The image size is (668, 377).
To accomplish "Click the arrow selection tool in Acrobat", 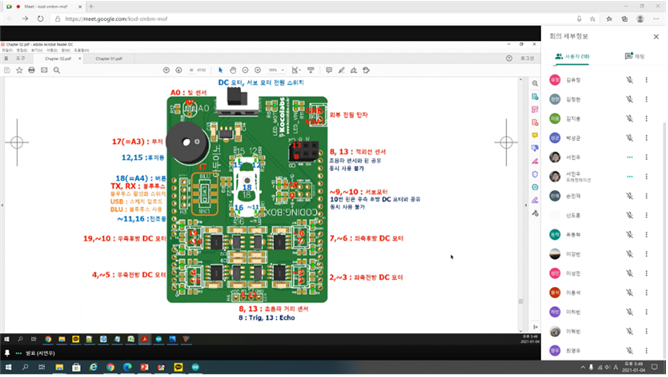I will [220, 70].
